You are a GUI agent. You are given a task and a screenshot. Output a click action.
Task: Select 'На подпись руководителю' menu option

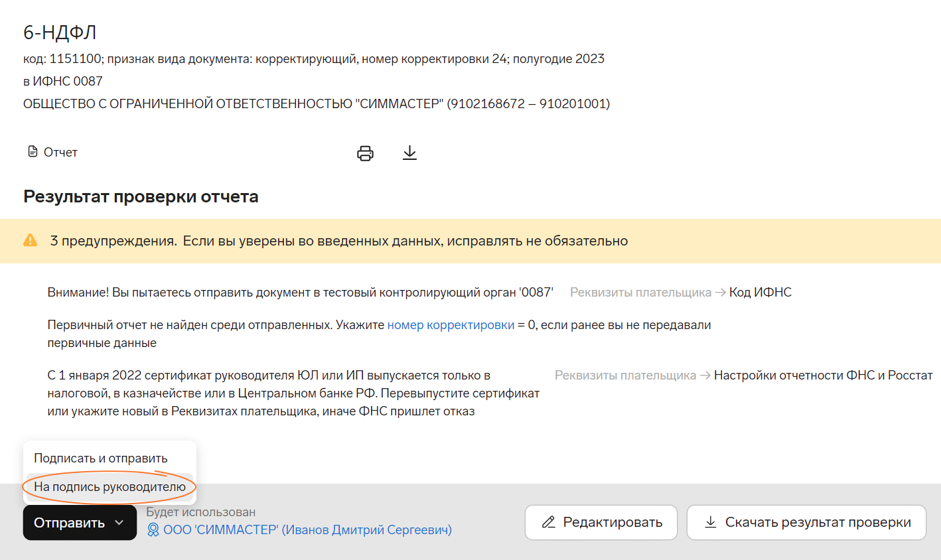(x=109, y=487)
